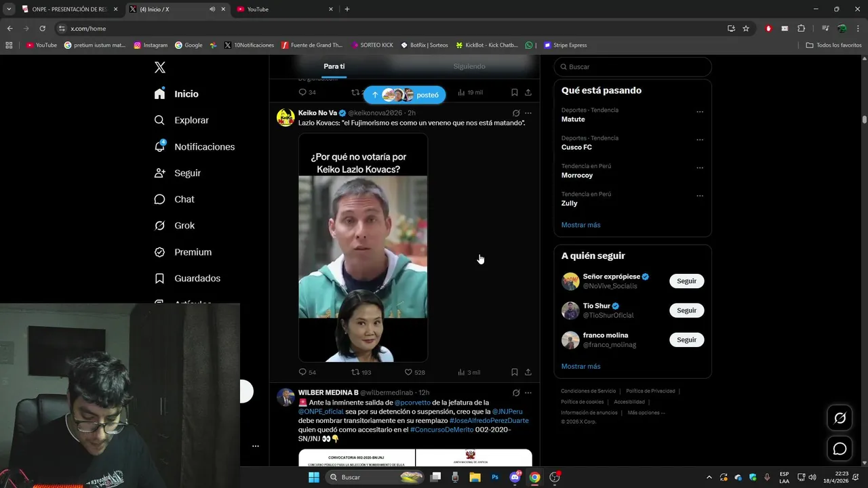Click Grok explain icon on Keiko No Va post
Viewport: 868px width, 488px height.
click(515, 113)
